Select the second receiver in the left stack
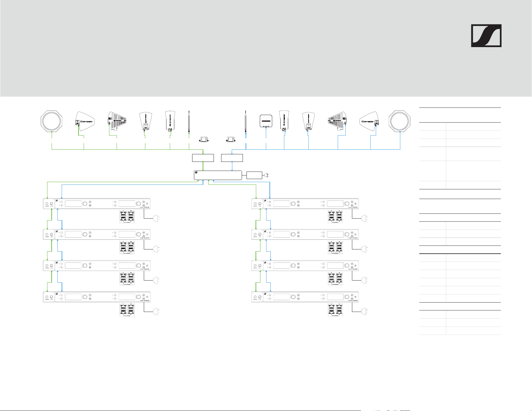This screenshot has width=532, height=411. pyautogui.click(x=97, y=234)
